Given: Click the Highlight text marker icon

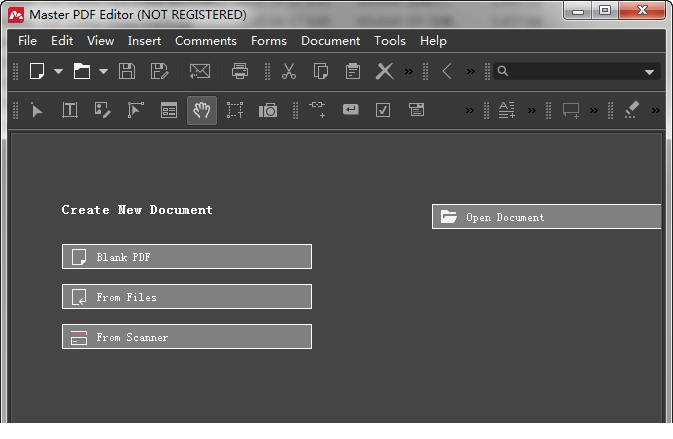Looking at the screenshot, I should click(x=631, y=110).
